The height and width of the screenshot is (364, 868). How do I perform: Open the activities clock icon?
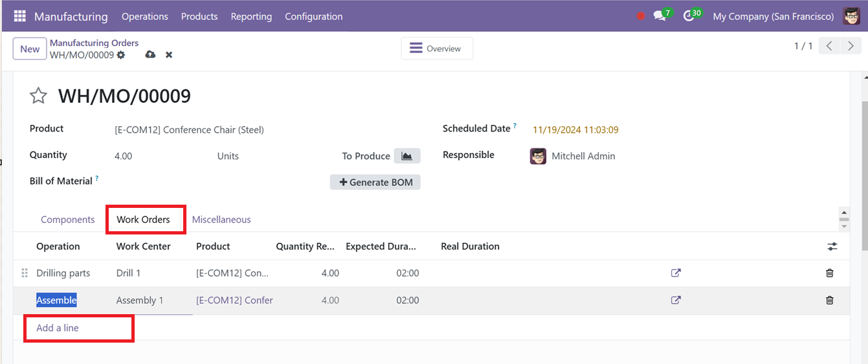tap(689, 16)
